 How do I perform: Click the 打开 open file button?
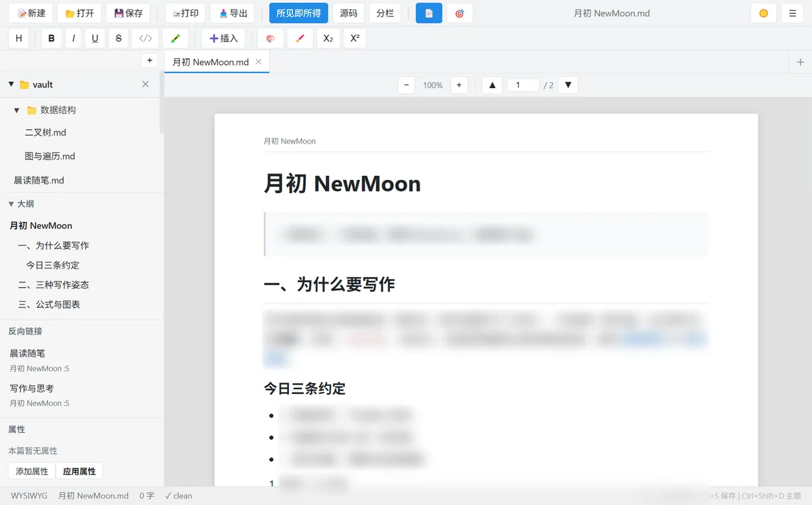click(x=80, y=13)
